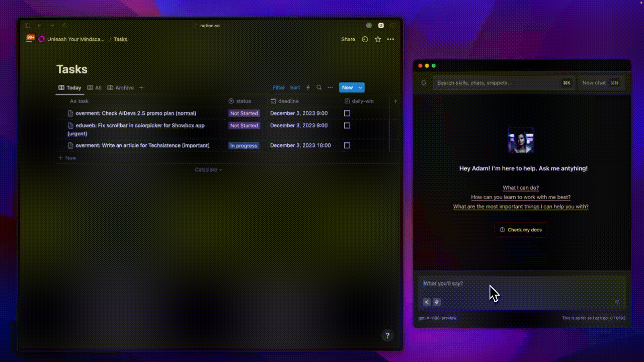The height and width of the screenshot is (362, 644).
Task: Click the blue extension icon in Notion titlebar
Action: click(369, 25)
